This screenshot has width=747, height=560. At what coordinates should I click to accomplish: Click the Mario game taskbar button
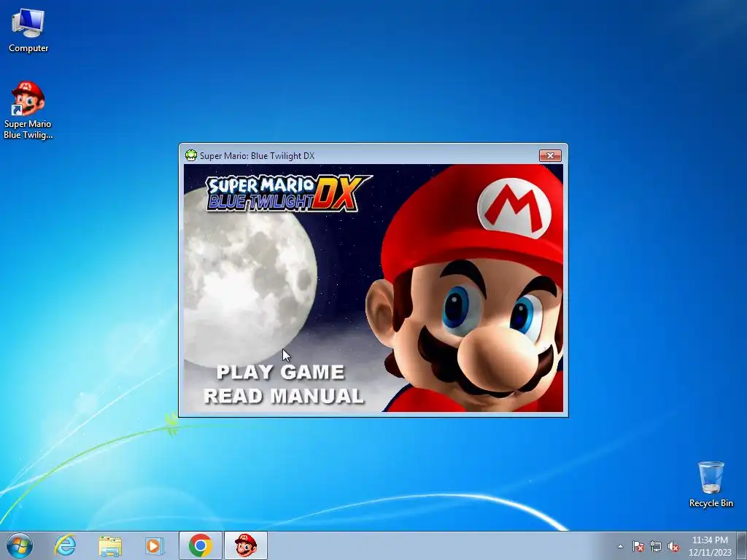(x=245, y=545)
